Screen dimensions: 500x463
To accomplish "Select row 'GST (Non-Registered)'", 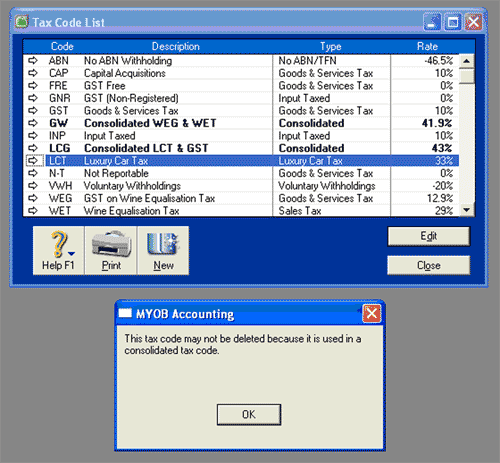I will tap(241, 98).
